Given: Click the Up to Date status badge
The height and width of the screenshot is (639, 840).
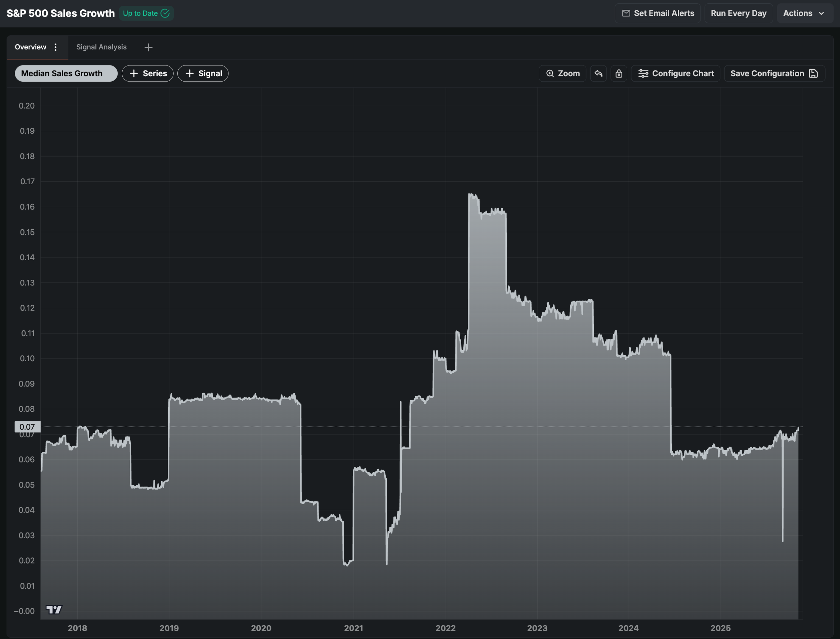Looking at the screenshot, I should [x=146, y=13].
